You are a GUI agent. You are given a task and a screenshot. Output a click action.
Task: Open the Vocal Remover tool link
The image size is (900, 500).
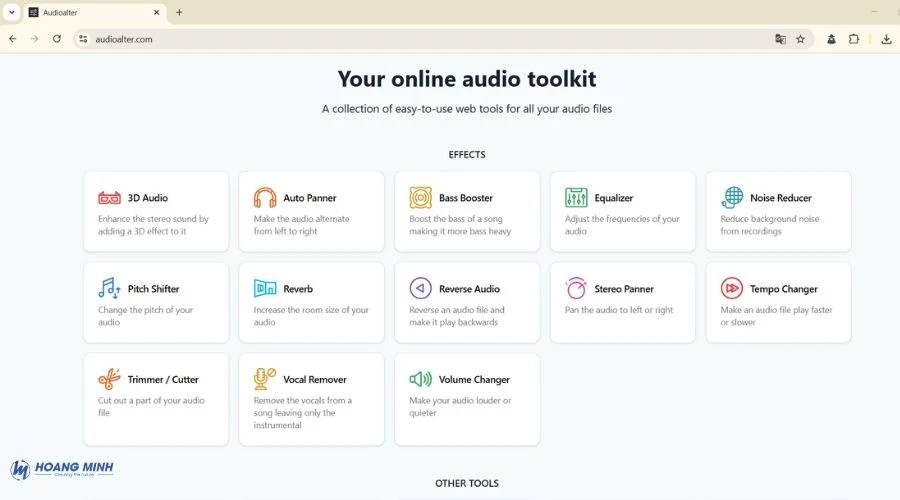tap(312, 400)
